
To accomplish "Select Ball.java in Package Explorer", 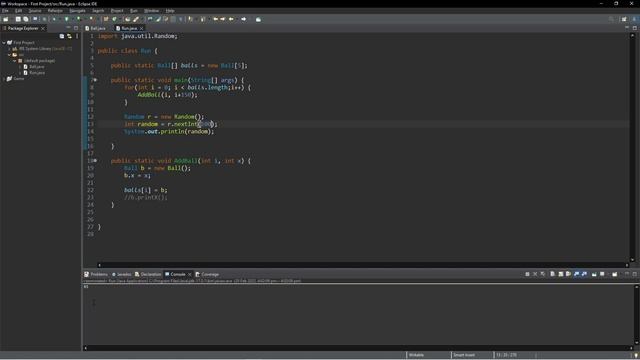I will 36,67.
